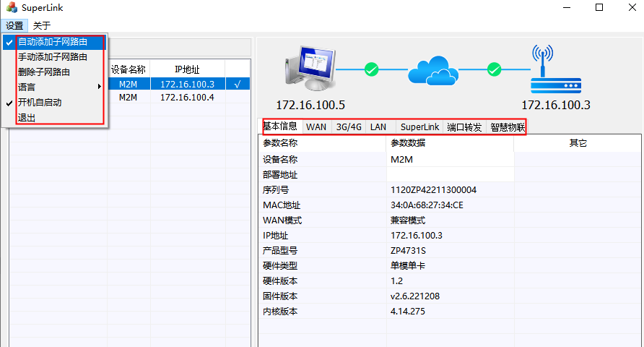The image size is (644, 347).
Task: Click product model ZP4731S
Action: [408, 251]
